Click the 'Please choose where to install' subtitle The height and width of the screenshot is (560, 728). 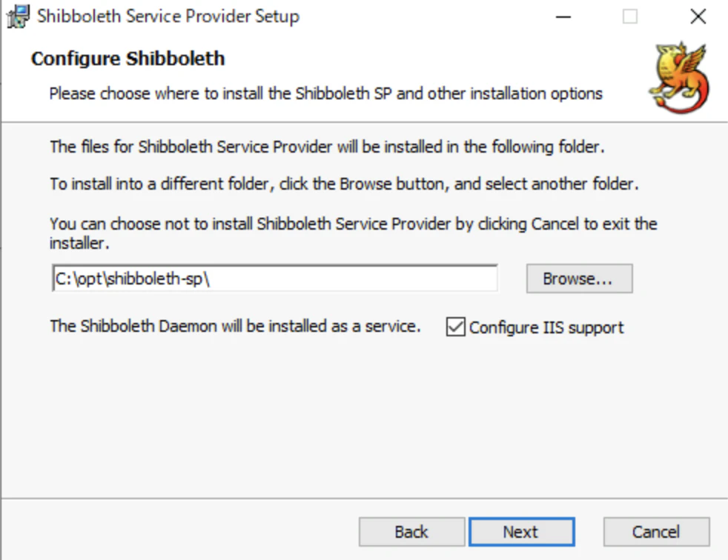pos(326,94)
